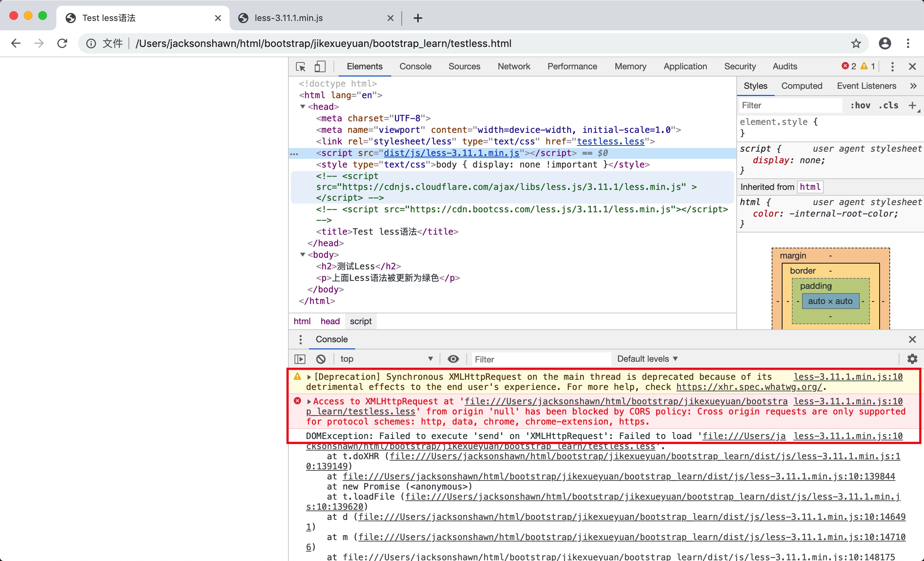This screenshot has height=561, width=924.
Task: Reload the page
Action: click(62, 43)
